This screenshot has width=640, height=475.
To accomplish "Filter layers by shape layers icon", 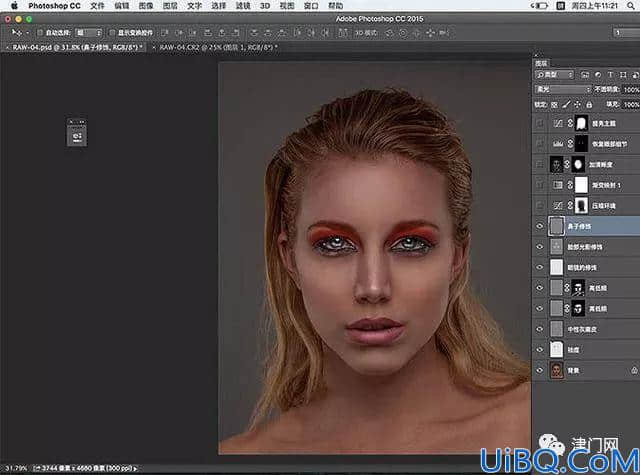I will point(623,75).
